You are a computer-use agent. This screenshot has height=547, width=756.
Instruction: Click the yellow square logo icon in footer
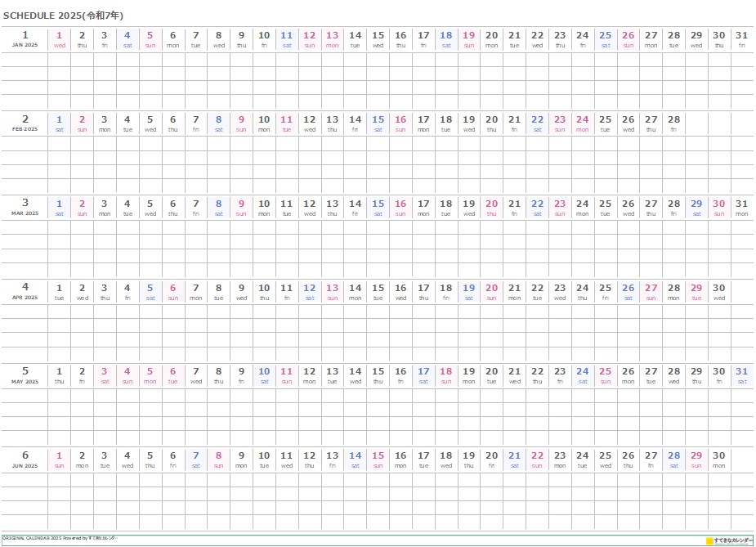tap(709, 540)
